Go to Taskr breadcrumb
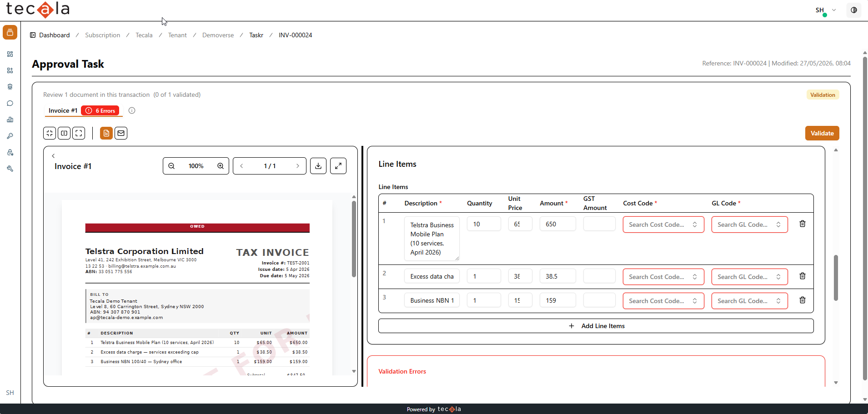The image size is (868, 414). [256, 35]
